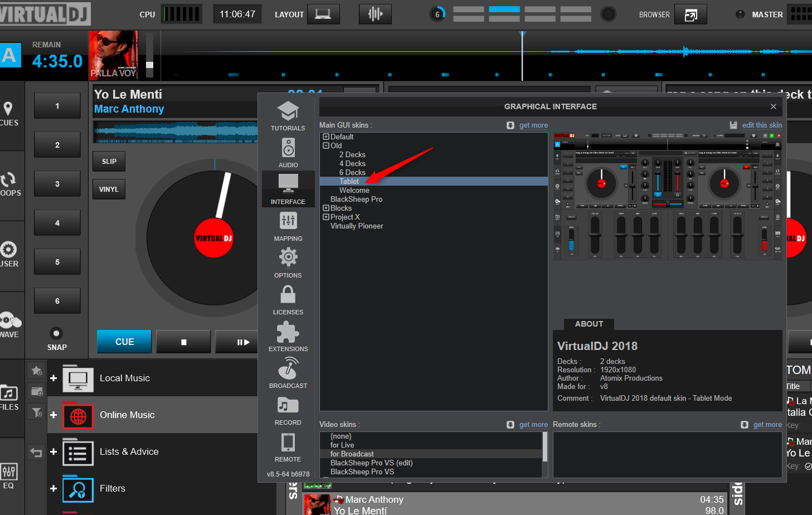Collapse the Old skins tree node
This screenshot has width=812, height=515.
point(326,145)
